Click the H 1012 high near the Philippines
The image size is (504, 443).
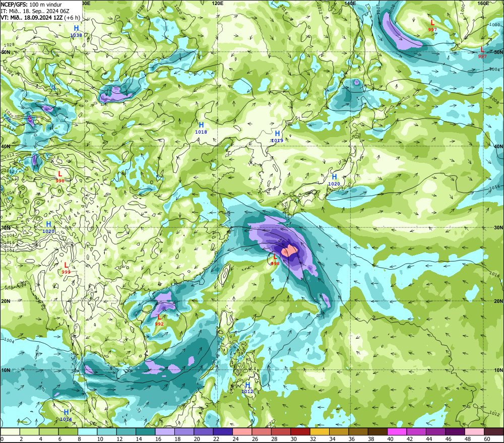[247, 388]
